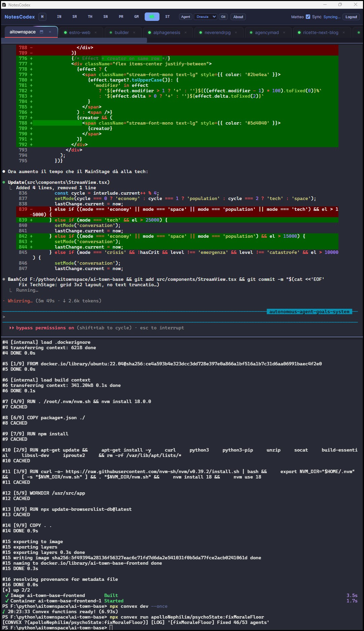Click the green status dot on ricette-next-blog tab
Viewport: 364px width, 631px height.
pos(299,33)
